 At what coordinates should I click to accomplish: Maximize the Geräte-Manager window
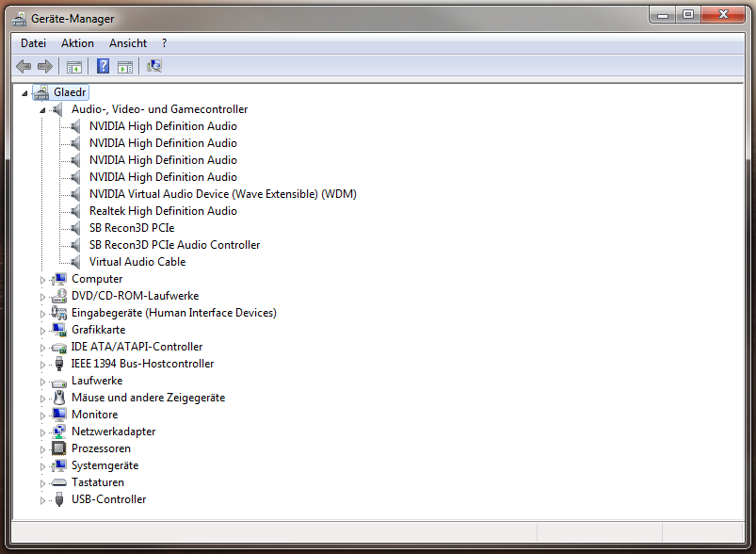pyautogui.click(x=688, y=15)
